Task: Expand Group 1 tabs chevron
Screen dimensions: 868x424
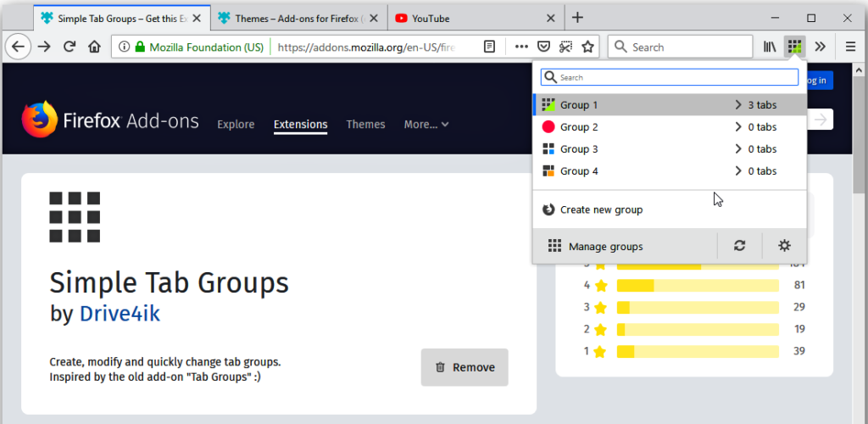Action: (737, 104)
